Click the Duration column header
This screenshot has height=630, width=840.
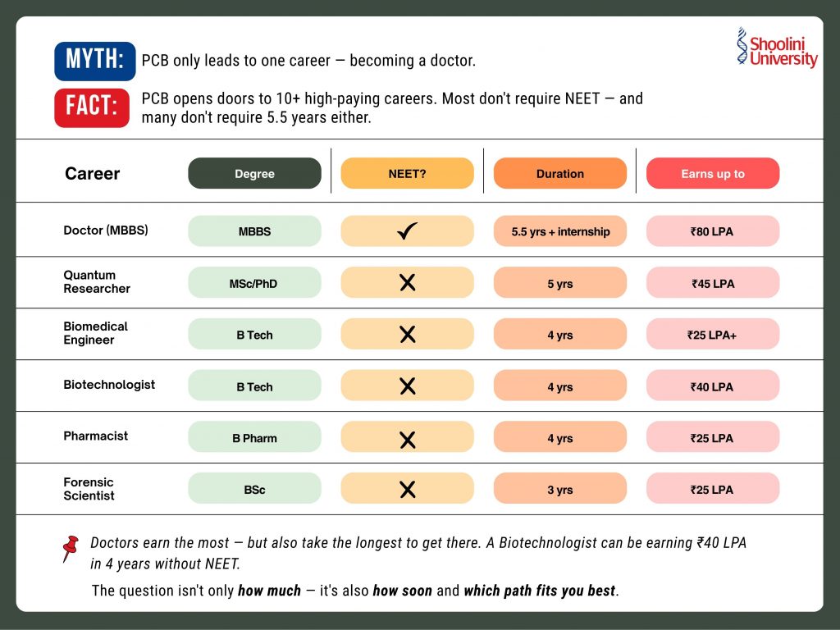click(559, 173)
